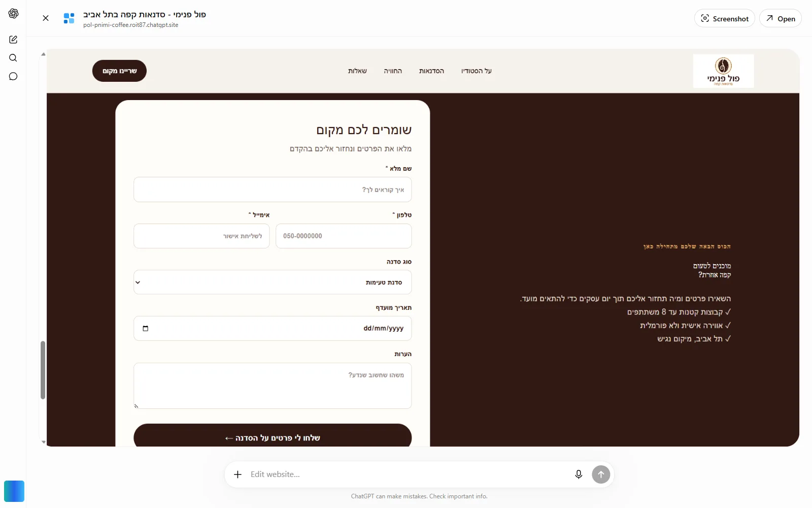This screenshot has height=508, width=812.
Task: Click the שריינו מקום reserve button
Action: pyautogui.click(x=119, y=71)
